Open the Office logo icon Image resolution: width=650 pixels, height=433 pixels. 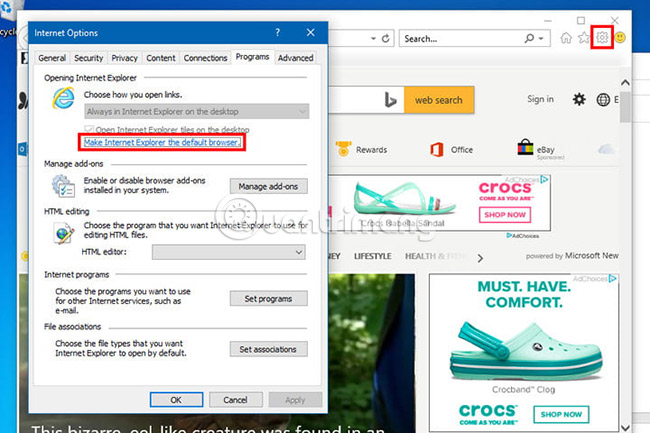click(x=437, y=149)
